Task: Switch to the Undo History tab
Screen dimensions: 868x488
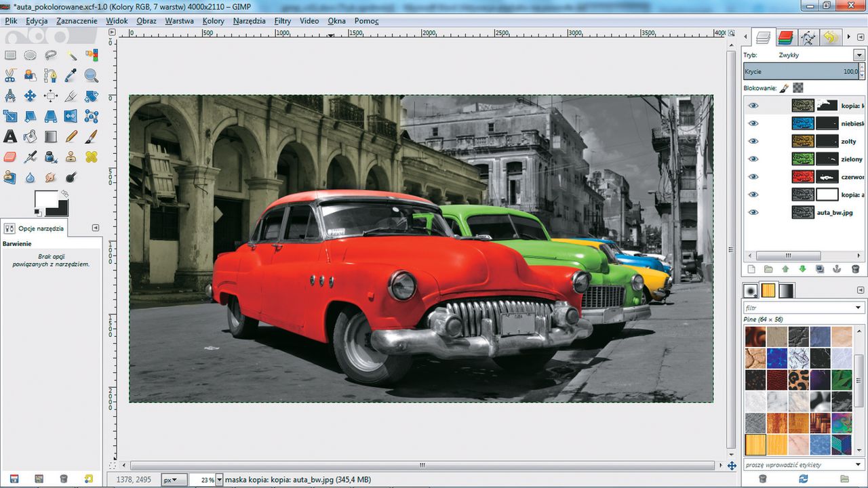Action: 830,37
